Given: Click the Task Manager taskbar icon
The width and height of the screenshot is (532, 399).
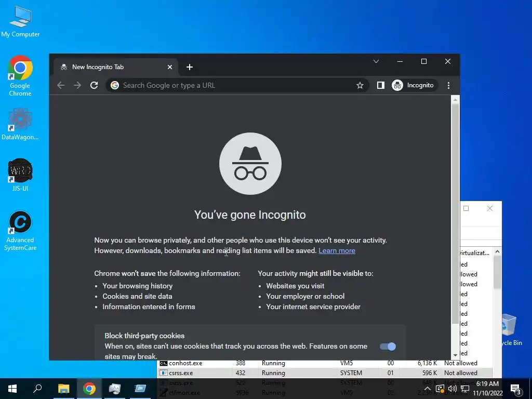Looking at the screenshot, I should pyautogui.click(x=115, y=389).
